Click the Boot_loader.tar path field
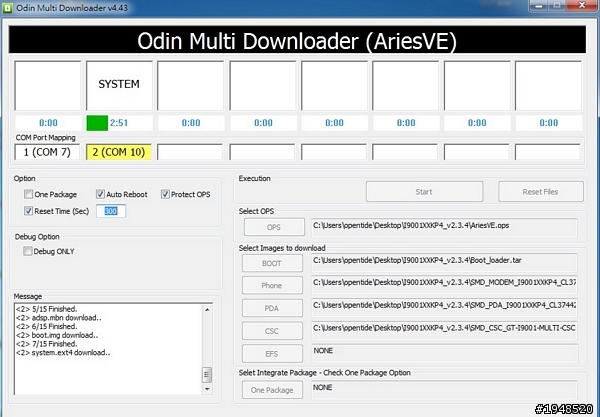The image size is (600, 417). click(445, 263)
